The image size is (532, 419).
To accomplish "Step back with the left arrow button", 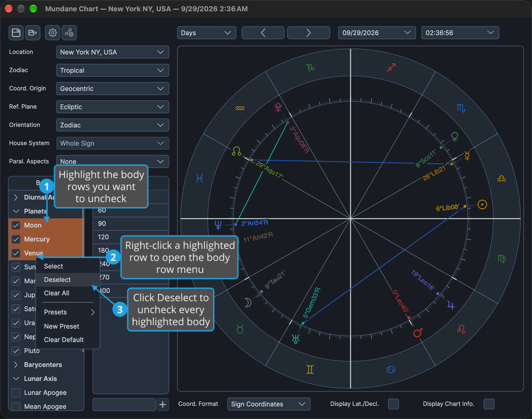I will point(263,33).
